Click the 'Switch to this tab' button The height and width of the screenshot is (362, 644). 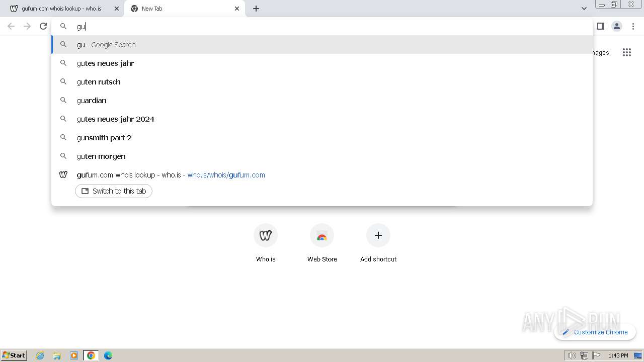click(114, 191)
